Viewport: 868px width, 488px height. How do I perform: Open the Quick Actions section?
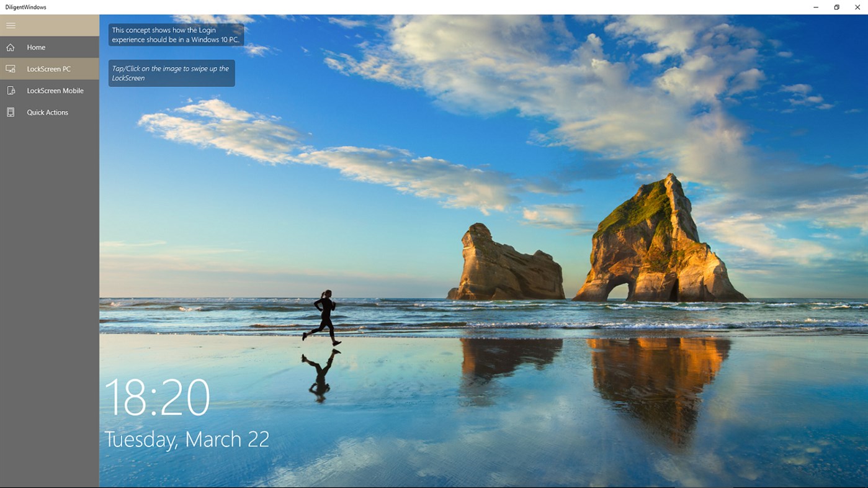[47, 112]
